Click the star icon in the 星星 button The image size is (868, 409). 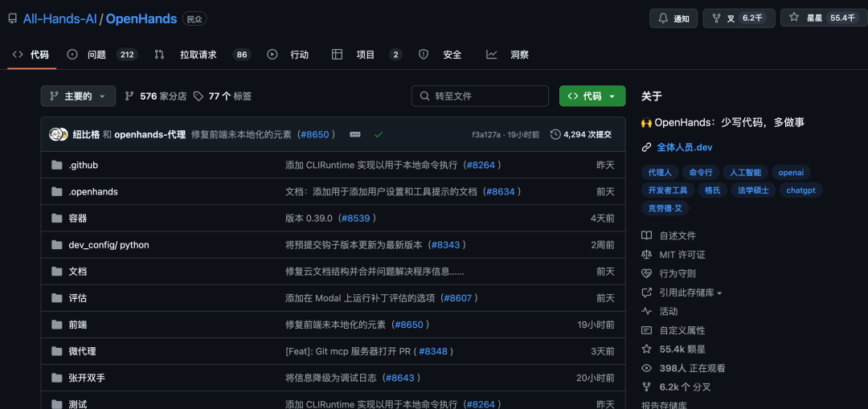pos(794,18)
